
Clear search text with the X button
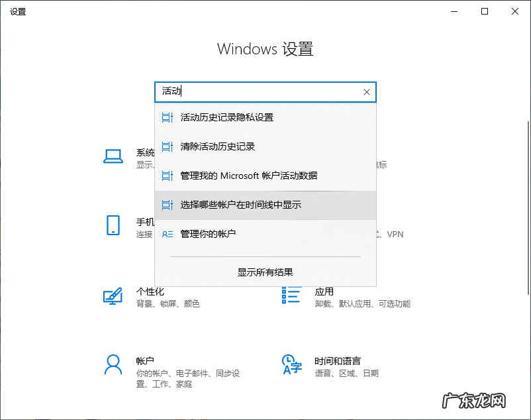(x=366, y=92)
